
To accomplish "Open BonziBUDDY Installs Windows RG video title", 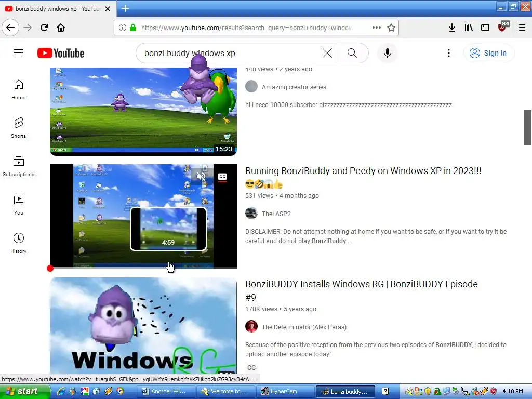I will [362, 290].
